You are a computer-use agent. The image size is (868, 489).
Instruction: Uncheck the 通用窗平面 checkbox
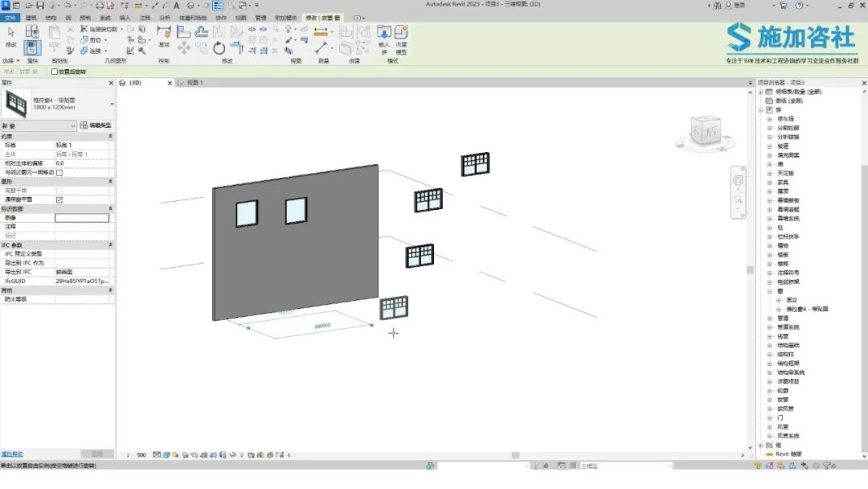59,199
